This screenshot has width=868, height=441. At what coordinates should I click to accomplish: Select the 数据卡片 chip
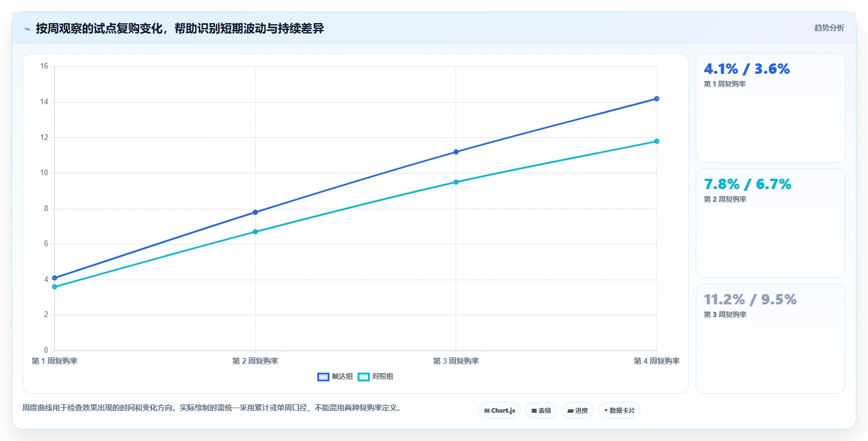[619, 410]
